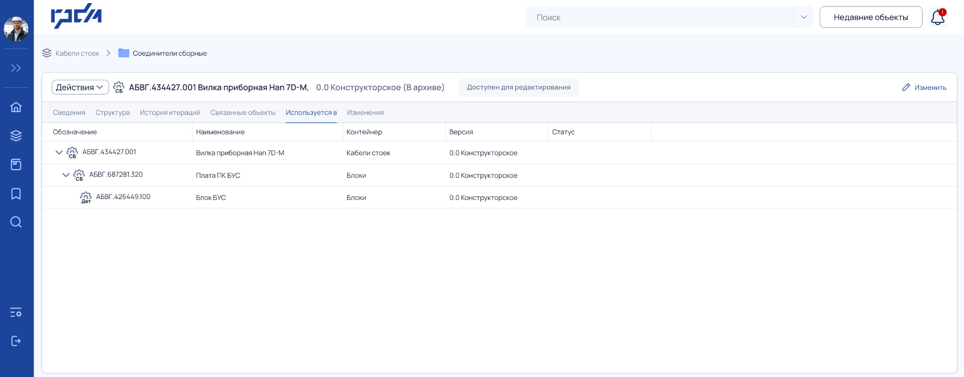Select tree item АБВГ.426449.100
The width and height of the screenshot is (964, 377).
(124, 197)
